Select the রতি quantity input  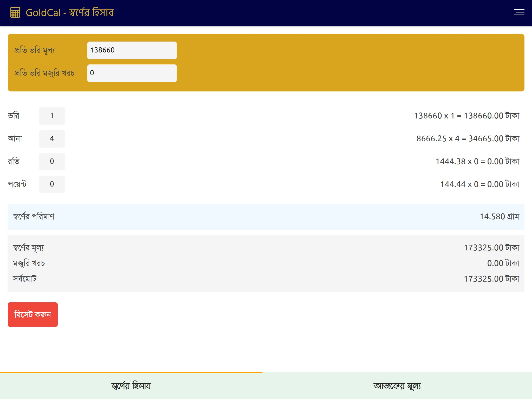(52, 161)
